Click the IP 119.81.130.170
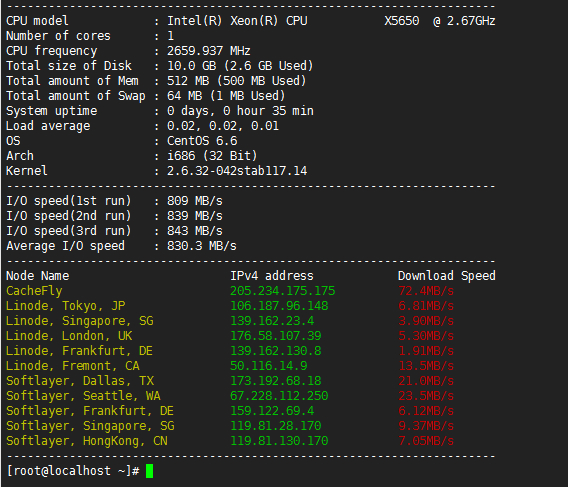 tap(279, 441)
